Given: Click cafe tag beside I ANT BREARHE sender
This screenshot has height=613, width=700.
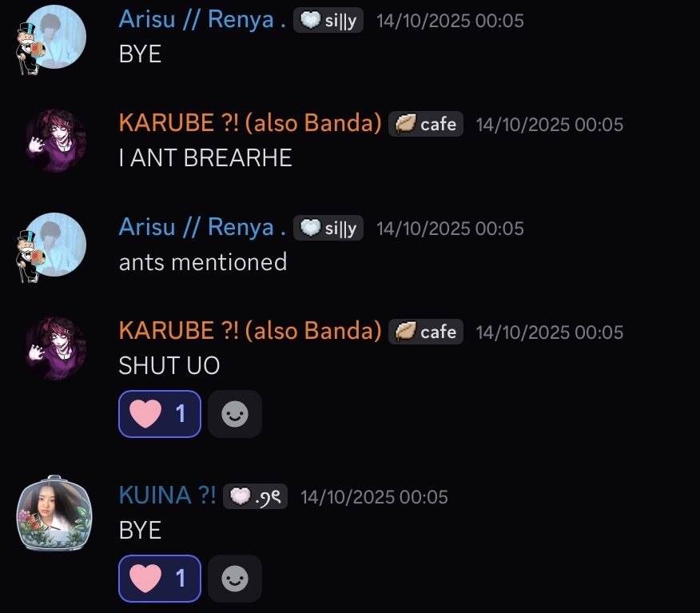Looking at the screenshot, I should 426,124.
